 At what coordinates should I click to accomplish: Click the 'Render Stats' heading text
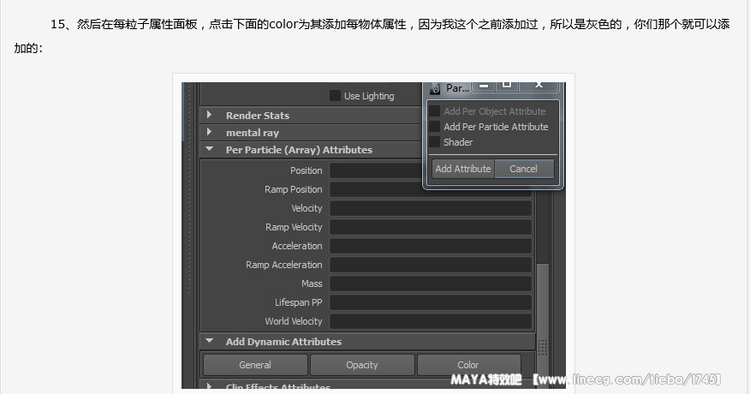[257, 115]
